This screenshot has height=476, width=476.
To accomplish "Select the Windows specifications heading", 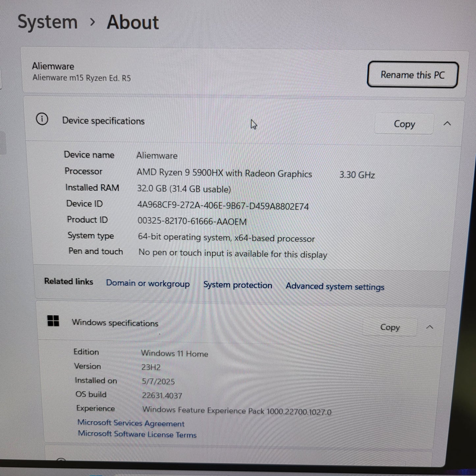I will [x=115, y=323].
